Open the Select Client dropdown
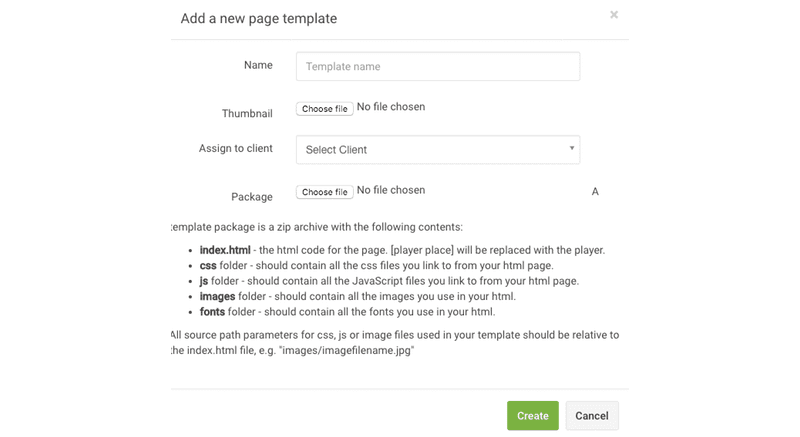 pyautogui.click(x=438, y=150)
